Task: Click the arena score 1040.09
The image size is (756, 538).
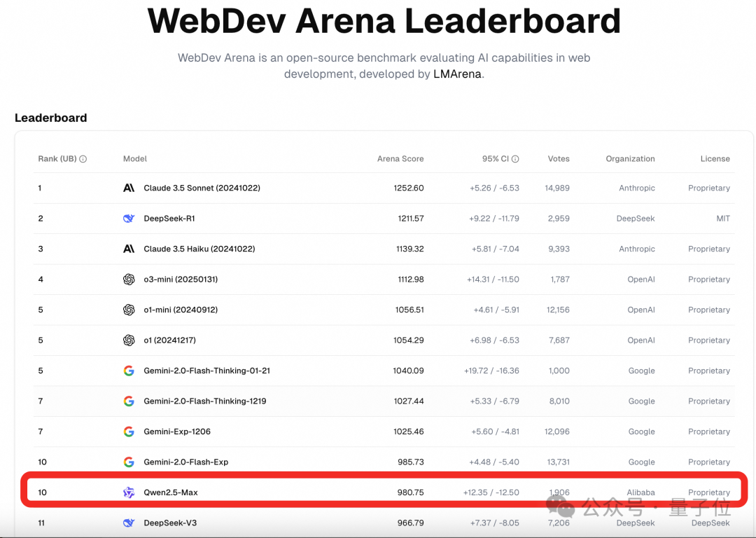Action: click(x=408, y=370)
